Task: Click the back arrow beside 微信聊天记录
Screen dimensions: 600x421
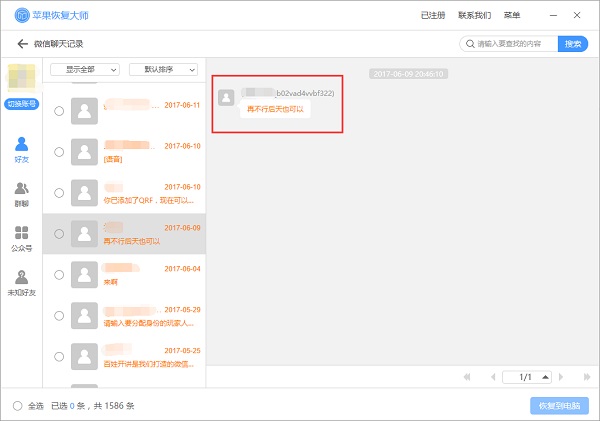Action: [x=23, y=44]
